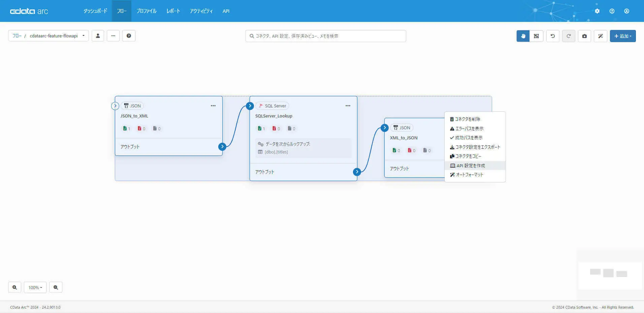Click the red error count on SQLServer_Lookup
644x313 pixels.
pos(276,129)
